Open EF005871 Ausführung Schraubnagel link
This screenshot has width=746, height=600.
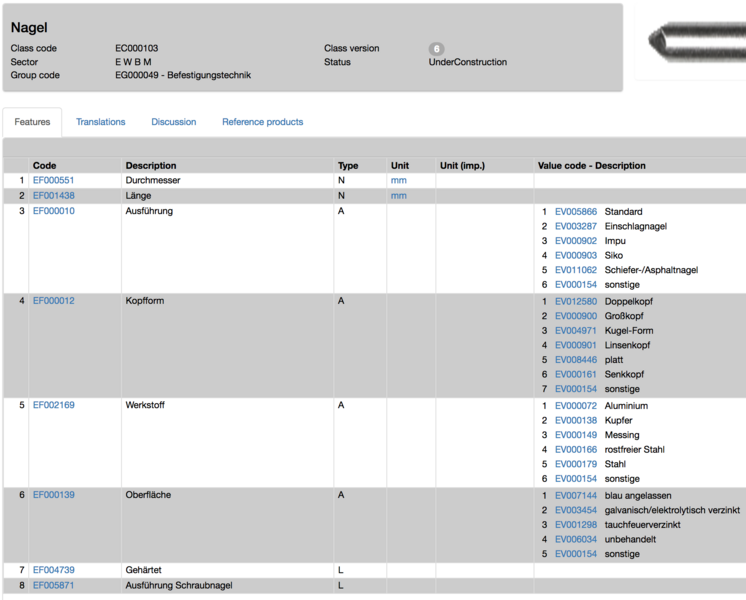point(53,585)
